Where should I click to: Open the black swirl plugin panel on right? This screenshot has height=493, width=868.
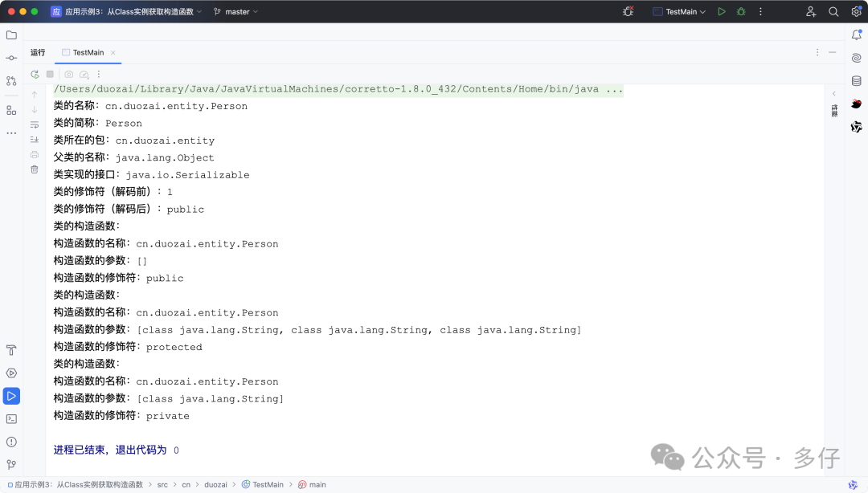(x=857, y=127)
